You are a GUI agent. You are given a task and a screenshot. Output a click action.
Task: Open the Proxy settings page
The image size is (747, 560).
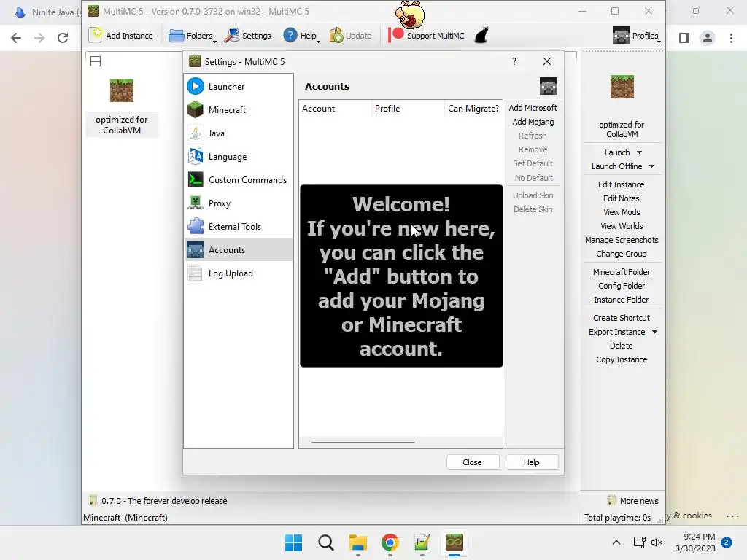tap(239, 203)
